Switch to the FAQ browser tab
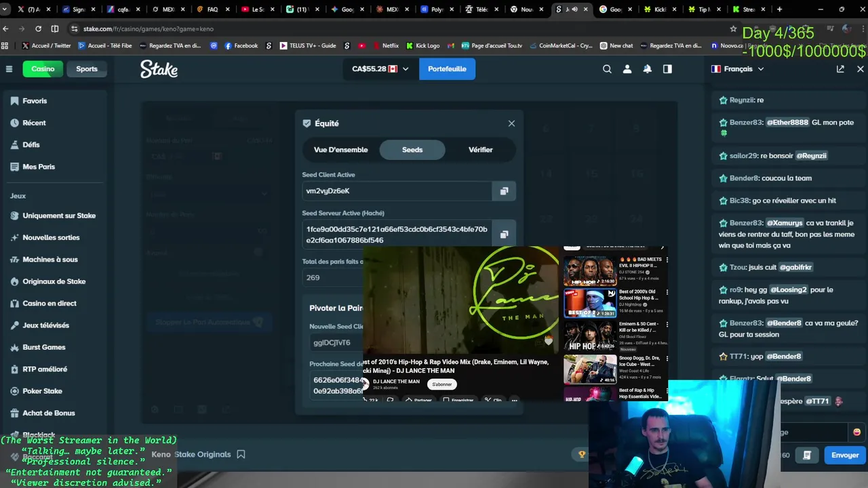 [212, 9]
